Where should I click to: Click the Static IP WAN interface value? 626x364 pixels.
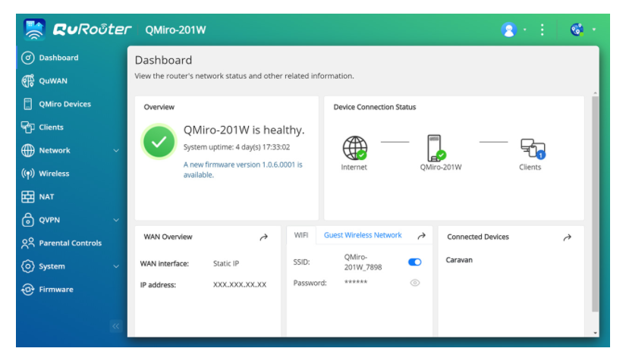pos(226,263)
